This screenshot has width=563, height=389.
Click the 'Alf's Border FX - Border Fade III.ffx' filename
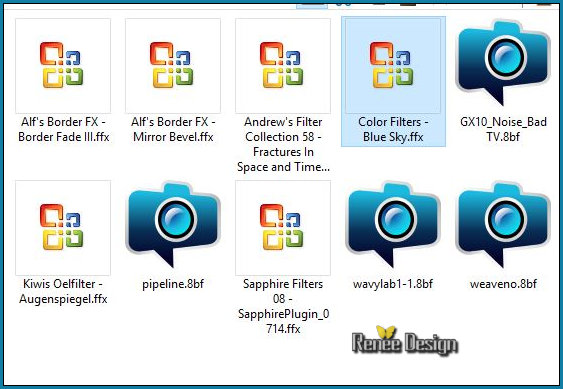(x=64, y=129)
